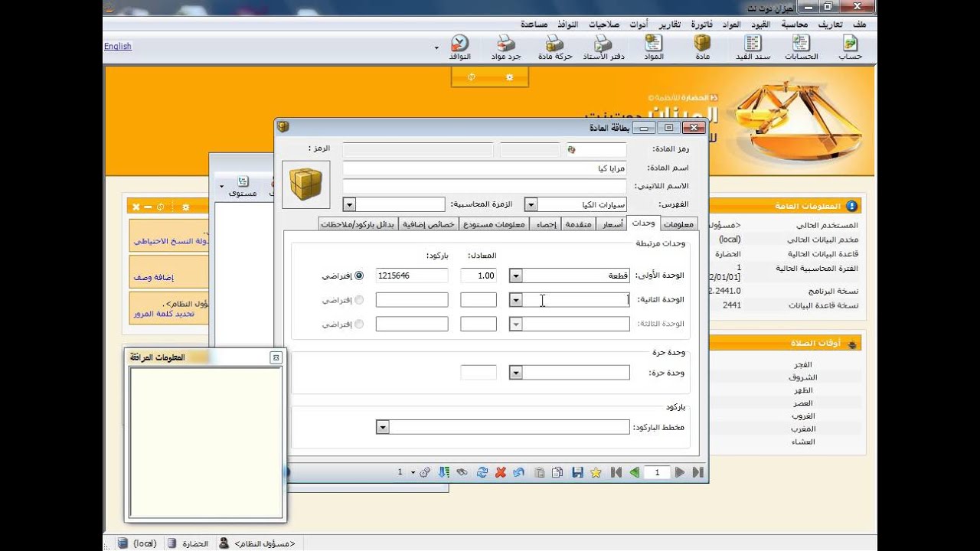Open مساعدة (Help) menu

pos(534,24)
